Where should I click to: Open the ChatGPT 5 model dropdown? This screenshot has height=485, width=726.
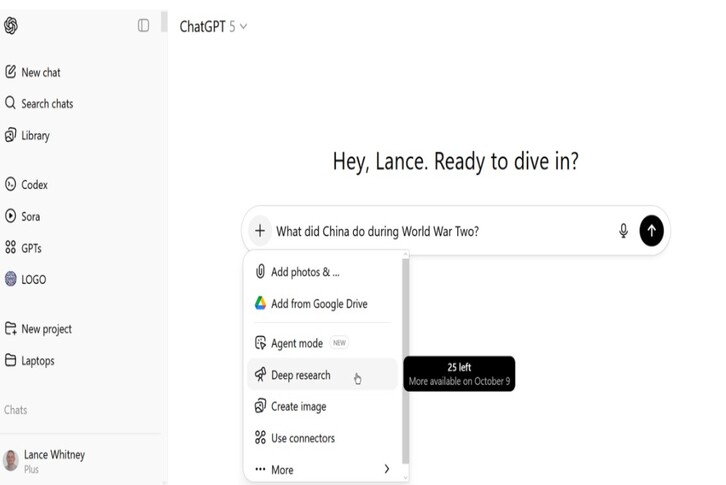tap(213, 26)
